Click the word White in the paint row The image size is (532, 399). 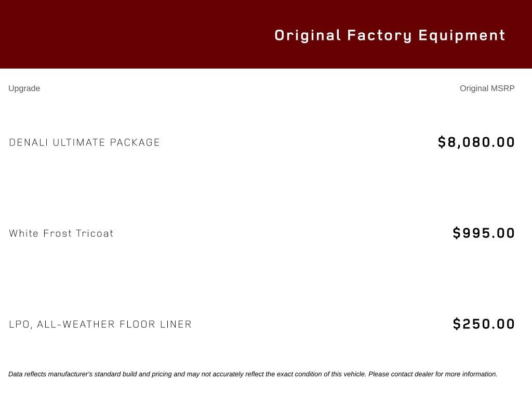click(x=23, y=233)
